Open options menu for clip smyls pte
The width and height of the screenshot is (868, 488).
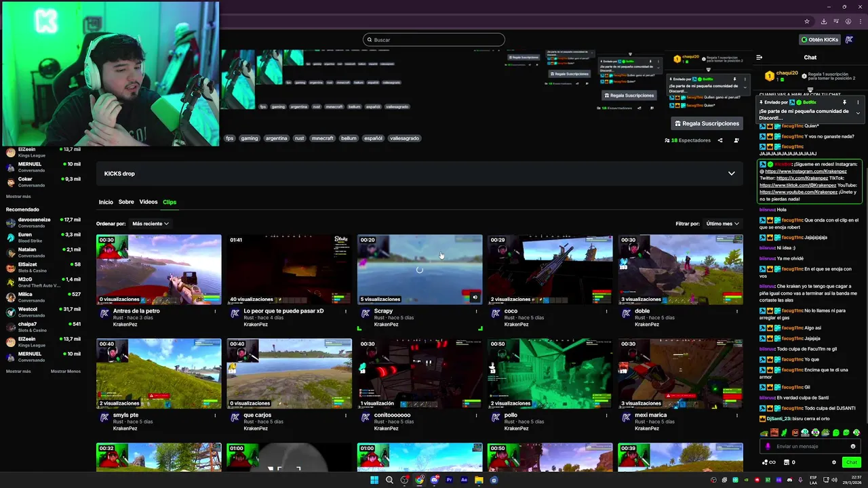216,415
